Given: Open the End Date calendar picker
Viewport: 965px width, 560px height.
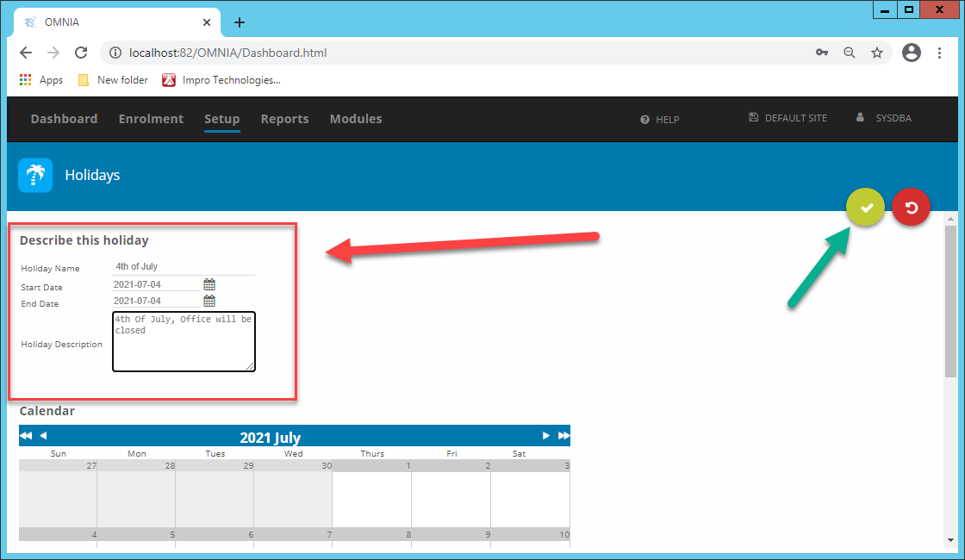Looking at the screenshot, I should click(x=209, y=301).
